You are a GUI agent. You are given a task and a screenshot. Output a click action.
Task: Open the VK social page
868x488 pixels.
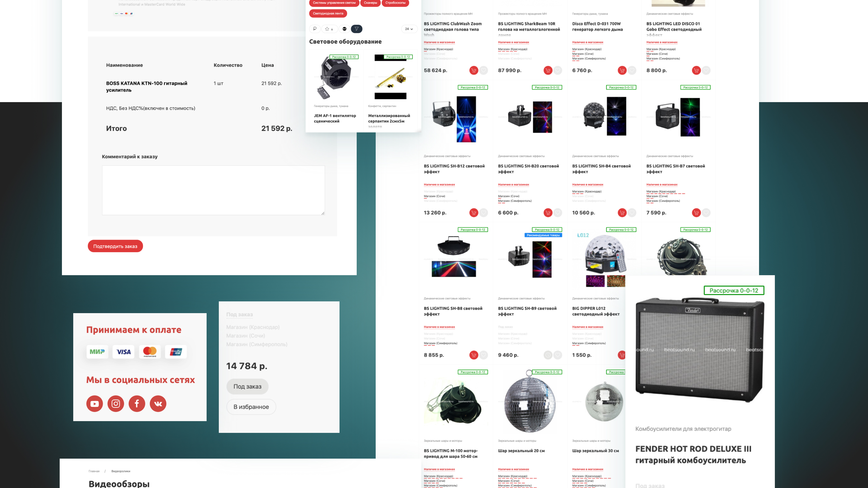158,404
